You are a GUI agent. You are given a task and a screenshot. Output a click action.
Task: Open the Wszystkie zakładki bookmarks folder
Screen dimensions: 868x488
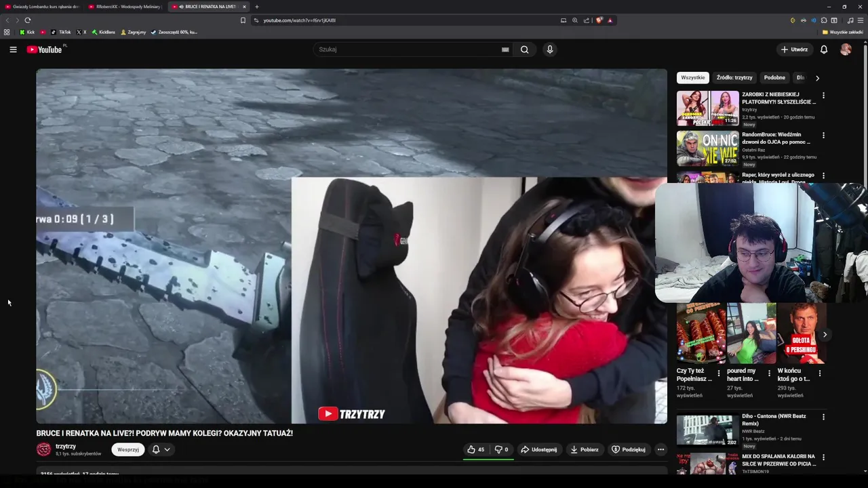coord(842,32)
